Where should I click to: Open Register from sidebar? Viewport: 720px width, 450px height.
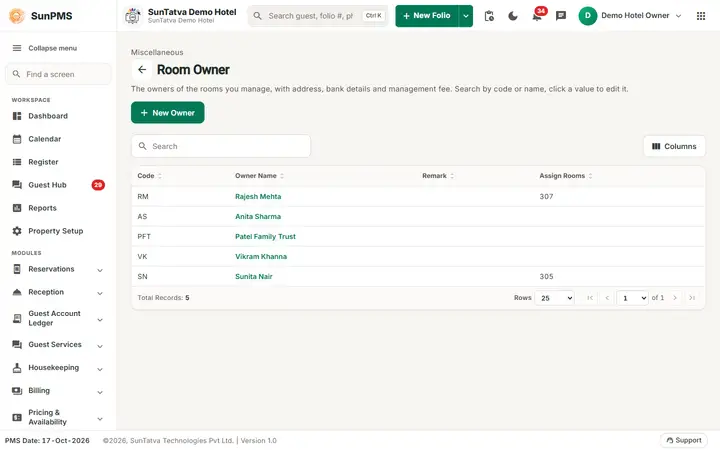[58, 162]
